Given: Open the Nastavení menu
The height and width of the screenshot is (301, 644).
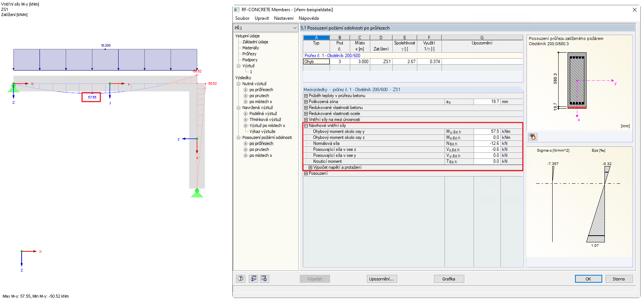Looking at the screenshot, I should point(284,18).
